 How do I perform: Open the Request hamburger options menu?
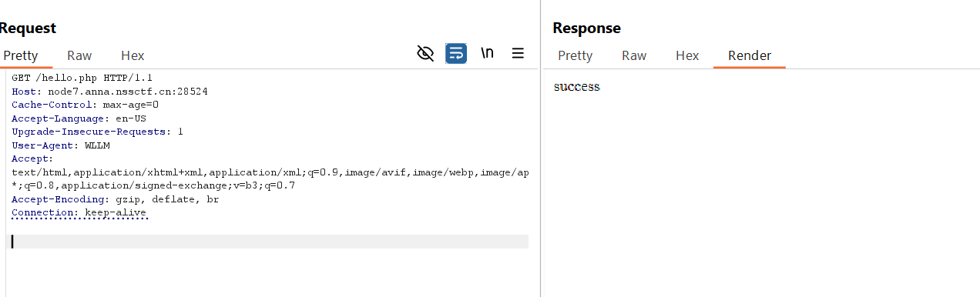pyautogui.click(x=519, y=54)
